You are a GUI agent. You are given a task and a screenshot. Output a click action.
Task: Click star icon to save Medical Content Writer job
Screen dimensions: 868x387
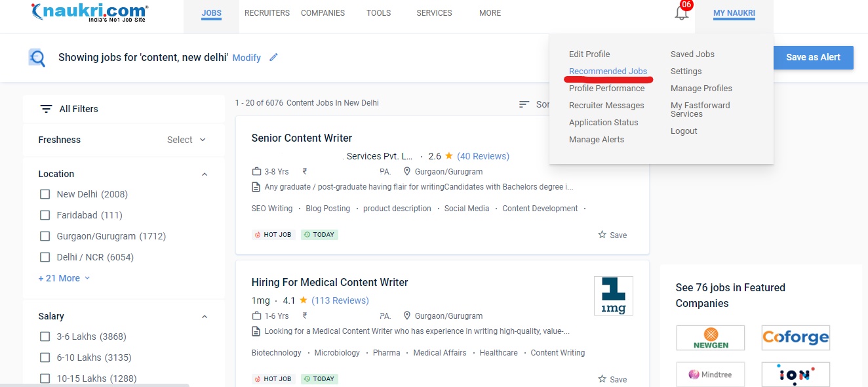602,378
